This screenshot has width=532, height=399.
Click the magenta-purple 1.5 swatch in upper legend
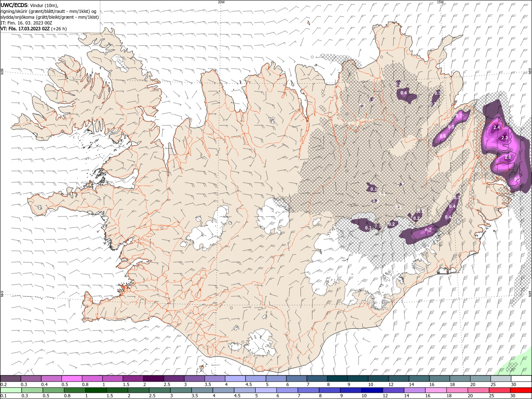pyautogui.click(x=133, y=379)
